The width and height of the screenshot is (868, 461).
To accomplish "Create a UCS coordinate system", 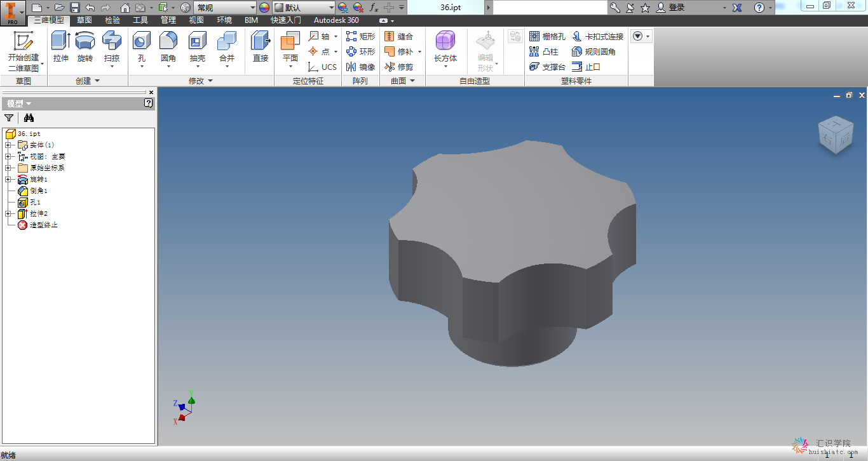I will coord(323,67).
